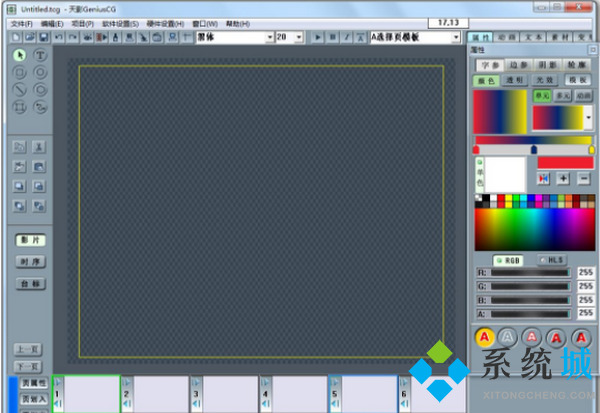Screen dimensions: 600x413
Task: Open the 文件(F) menu
Action: [22, 22]
